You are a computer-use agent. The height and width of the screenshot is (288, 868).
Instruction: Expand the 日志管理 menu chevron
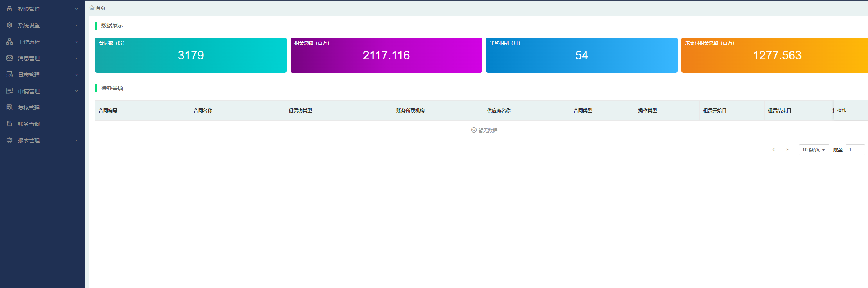click(77, 75)
